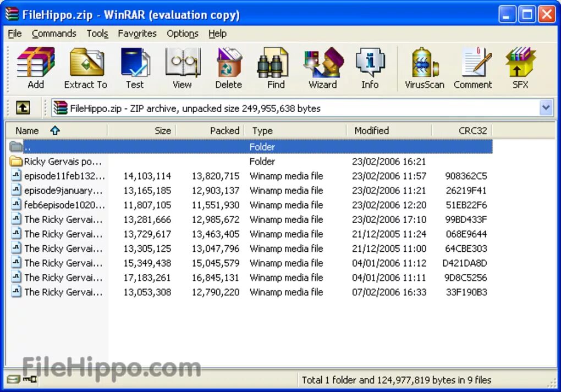Open the Options menu
Image resolution: width=561 pixels, height=392 pixels.
coord(183,34)
